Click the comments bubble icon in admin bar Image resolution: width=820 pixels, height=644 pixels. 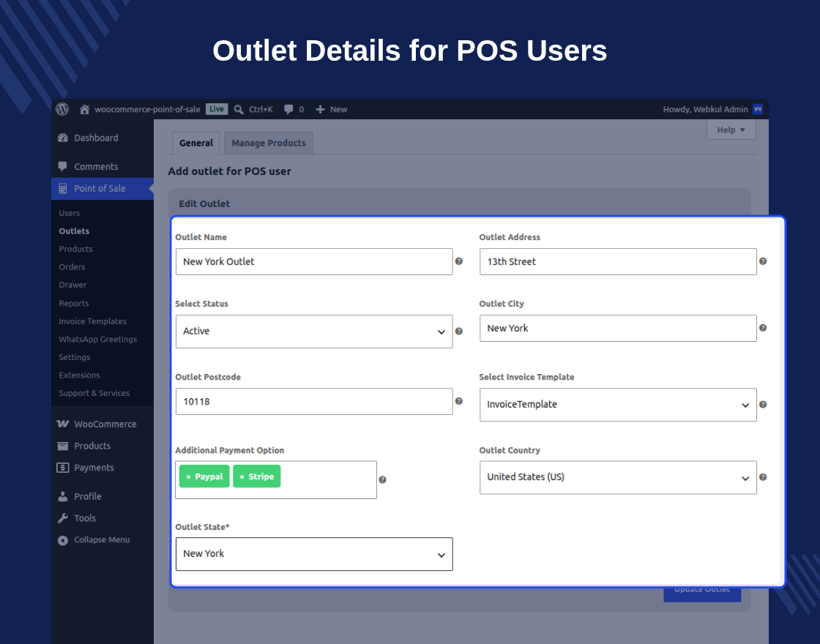pos(288,109)
